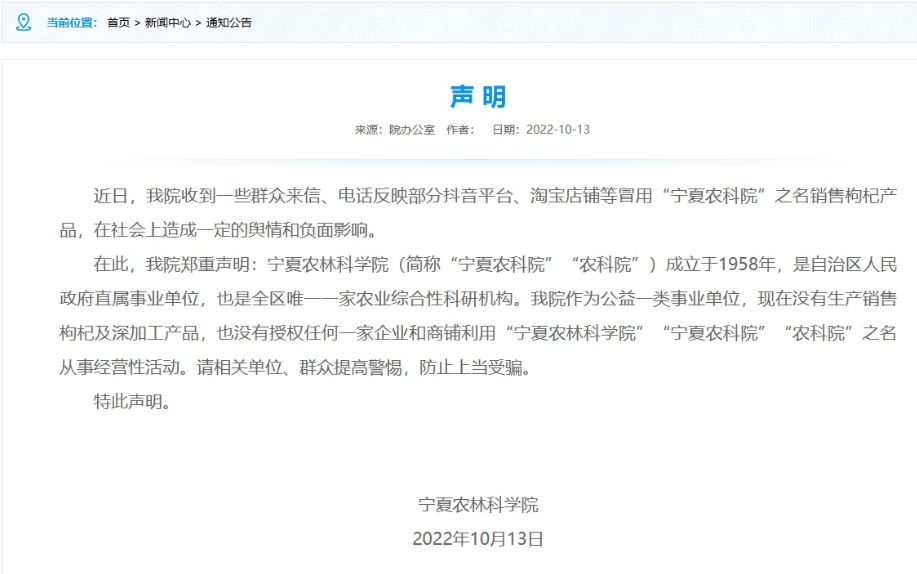Go to 新闻中心 breadcrumb link
917x574 pixels.
pos(167,23)
